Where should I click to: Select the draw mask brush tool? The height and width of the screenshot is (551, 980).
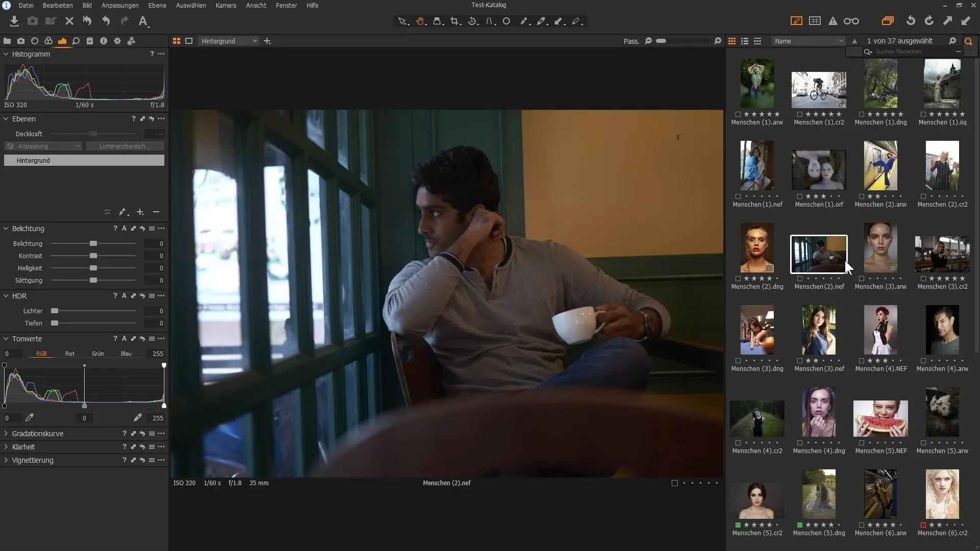coord(524,21)
